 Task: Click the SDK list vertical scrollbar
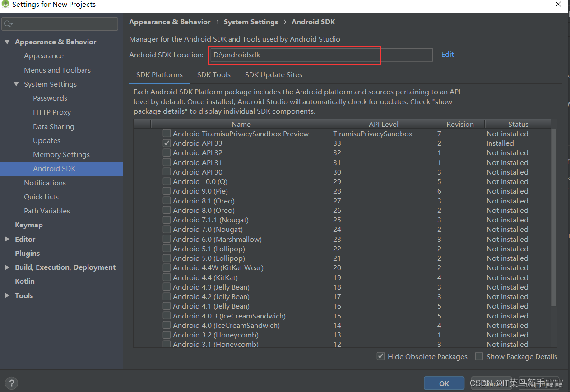(554, 217)
